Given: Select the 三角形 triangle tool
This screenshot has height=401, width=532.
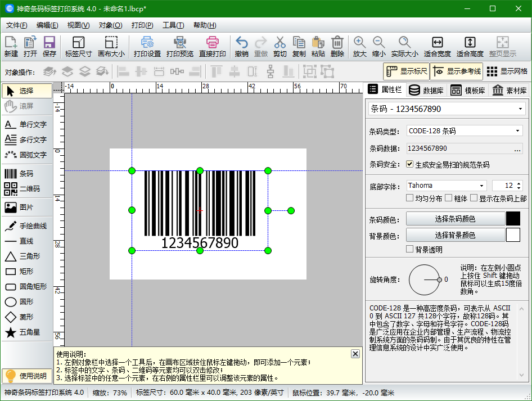Looking at the screenshot, I should pyautogui.click(x=27, y=256).
